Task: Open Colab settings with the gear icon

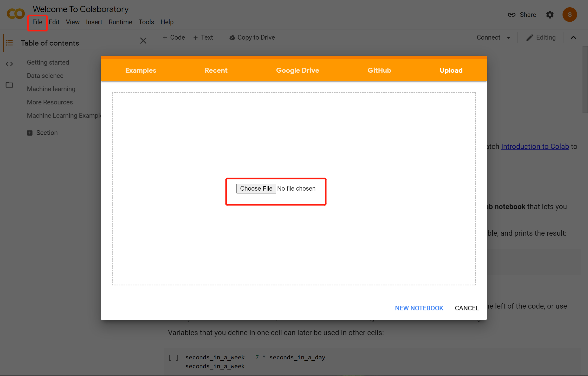Action: click(550, 15)
